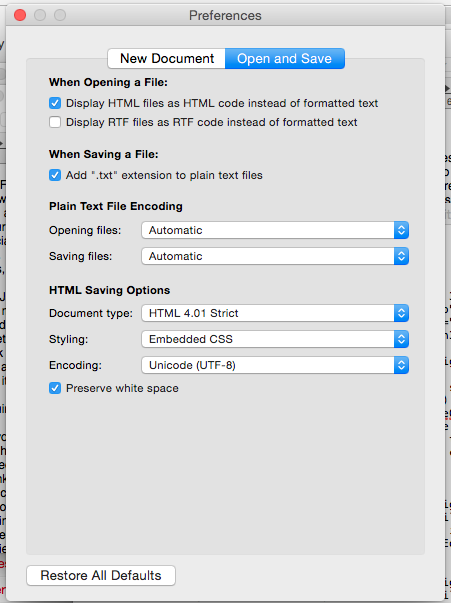This screenshot has width=451, height=603.
Task: Open the Opening files encoding dropdown
Action: 275,230
